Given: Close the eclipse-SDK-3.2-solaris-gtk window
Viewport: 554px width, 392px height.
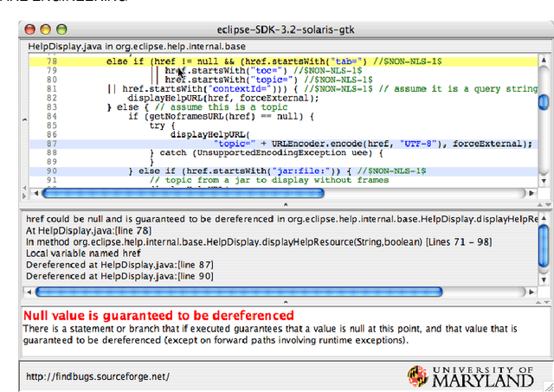Looking at the screenshot, I should tap(30, 29).
